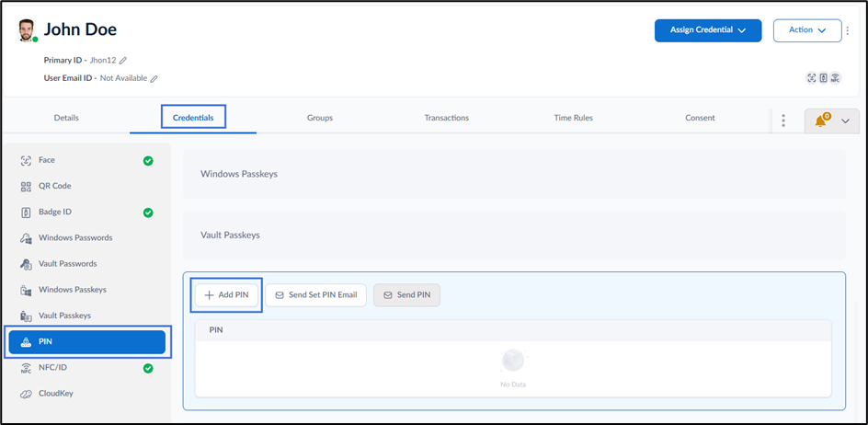This screenshot has width=868, height=425.
Task: Expand the chevron next to notification bell
Action: (845, 121)
